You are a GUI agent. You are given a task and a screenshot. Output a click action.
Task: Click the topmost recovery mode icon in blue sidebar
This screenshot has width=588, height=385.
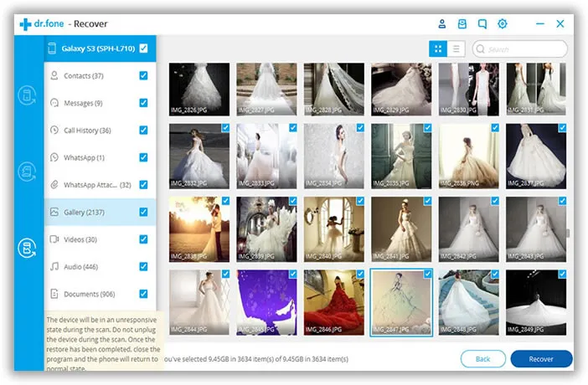[x=27, y=95]
